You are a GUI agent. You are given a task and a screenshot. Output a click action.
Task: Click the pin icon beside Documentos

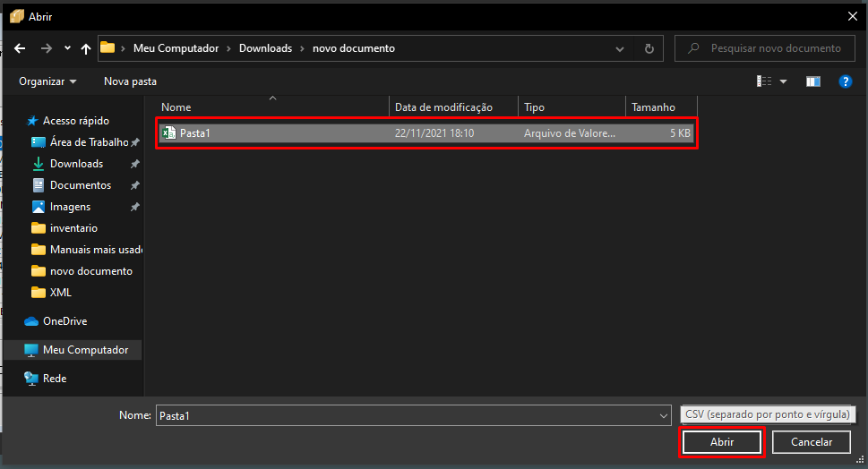pyautogui.click(x=134, y=186)
